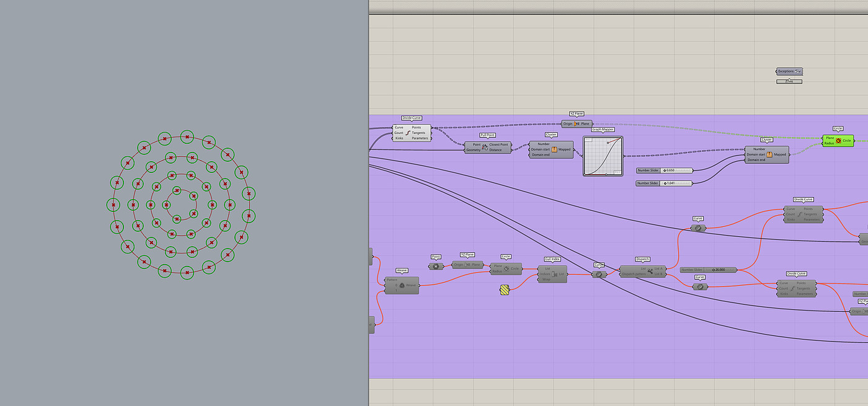Image resolution: width=868 pixels, height=406 pixels.
Task: Click the Graph Mapper curve graph
Action: 603,155
